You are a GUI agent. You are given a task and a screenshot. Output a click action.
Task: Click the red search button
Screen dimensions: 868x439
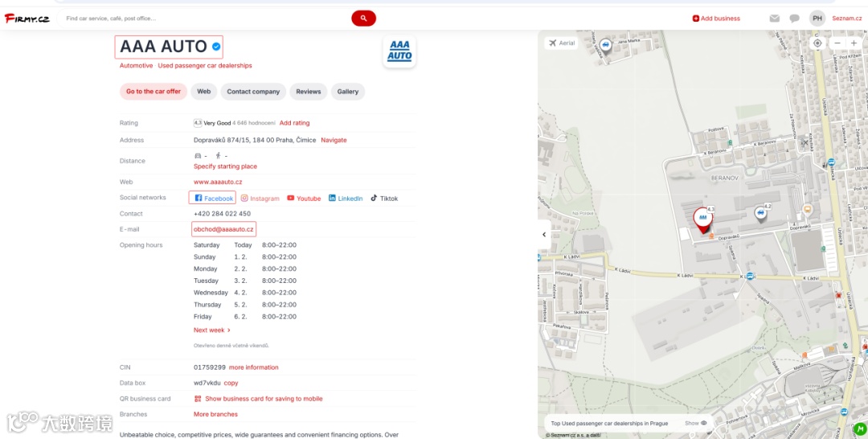click(363, 18)
